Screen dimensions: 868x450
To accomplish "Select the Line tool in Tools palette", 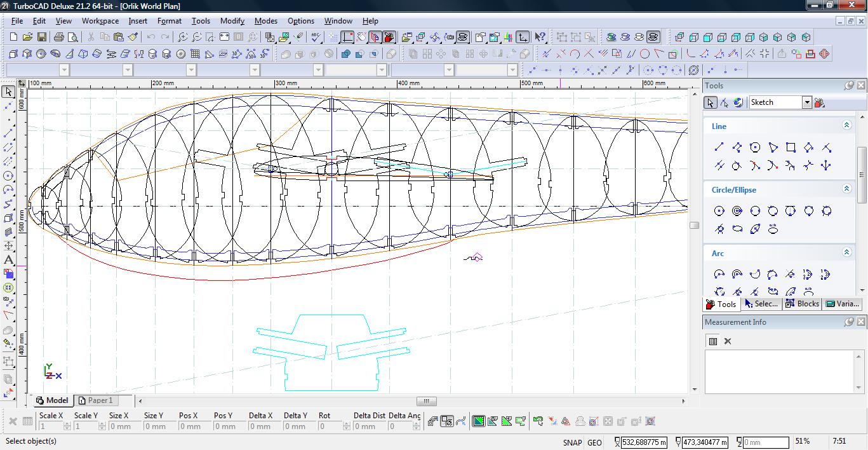I will click(719, 147).
